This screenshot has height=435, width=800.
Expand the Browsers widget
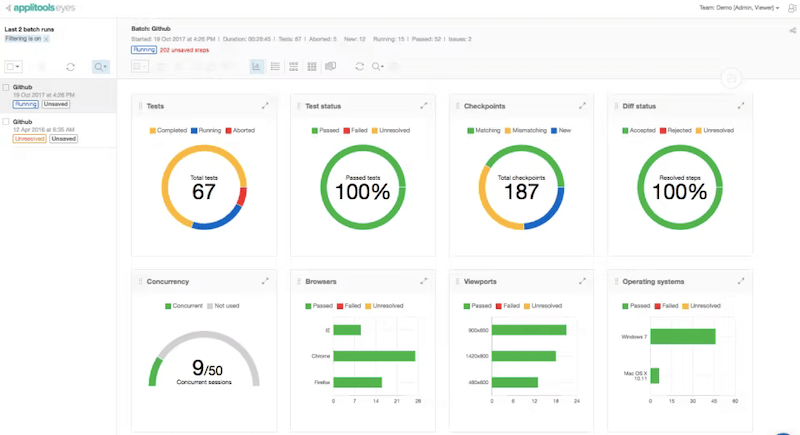(x=423, y=281)
